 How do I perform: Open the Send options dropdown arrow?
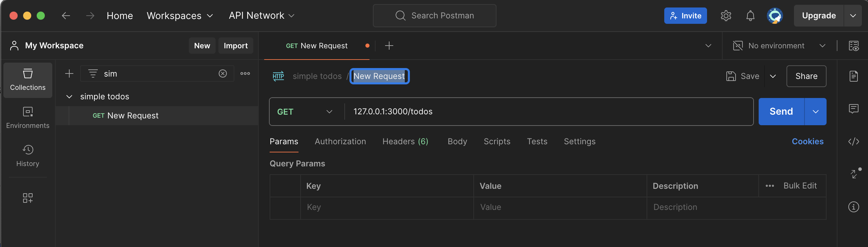816,112
